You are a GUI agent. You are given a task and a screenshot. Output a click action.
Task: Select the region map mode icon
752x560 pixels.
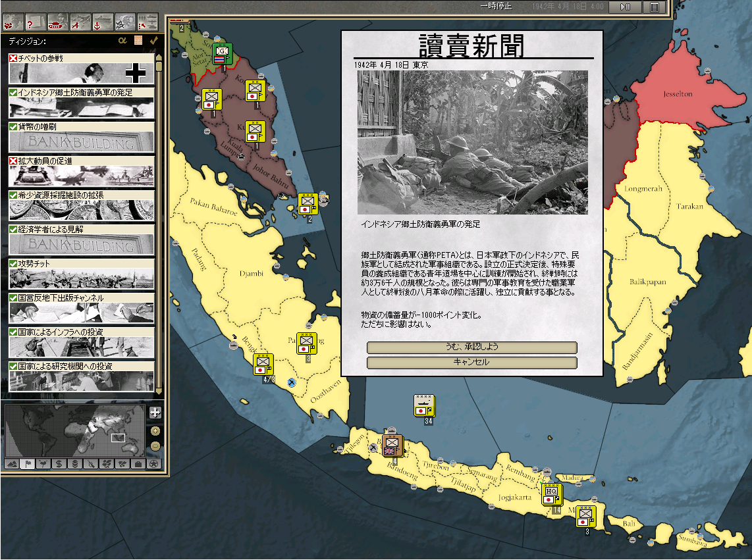pos(107,464)
